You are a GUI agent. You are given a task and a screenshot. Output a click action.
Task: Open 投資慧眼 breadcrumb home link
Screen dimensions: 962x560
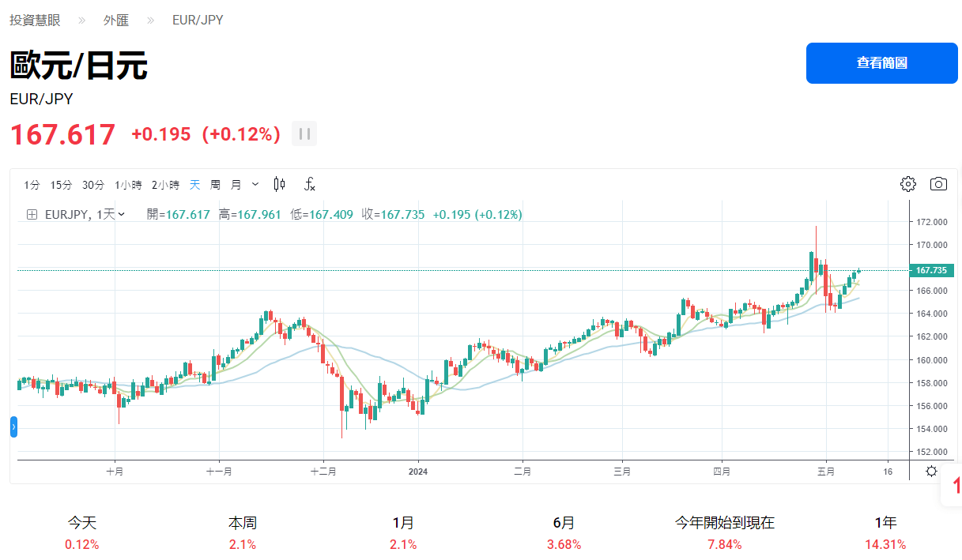[x=35, y=20]
